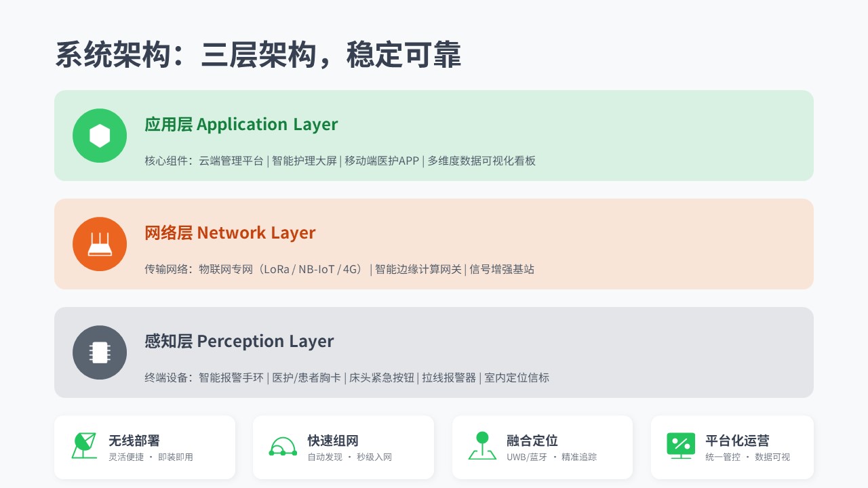Click the location pin icon for 融合定位

[482, 446]
